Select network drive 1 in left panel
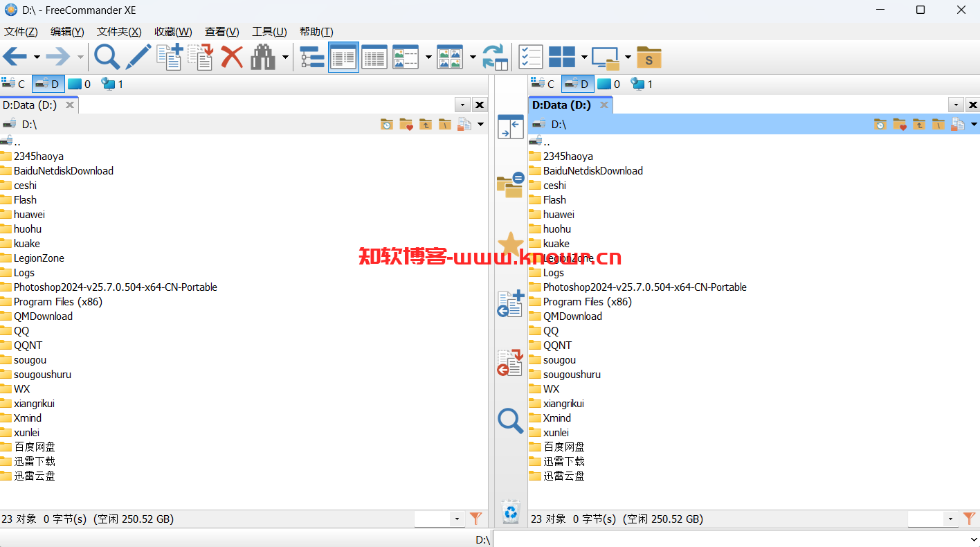980x547 pixels. [112, 84]
